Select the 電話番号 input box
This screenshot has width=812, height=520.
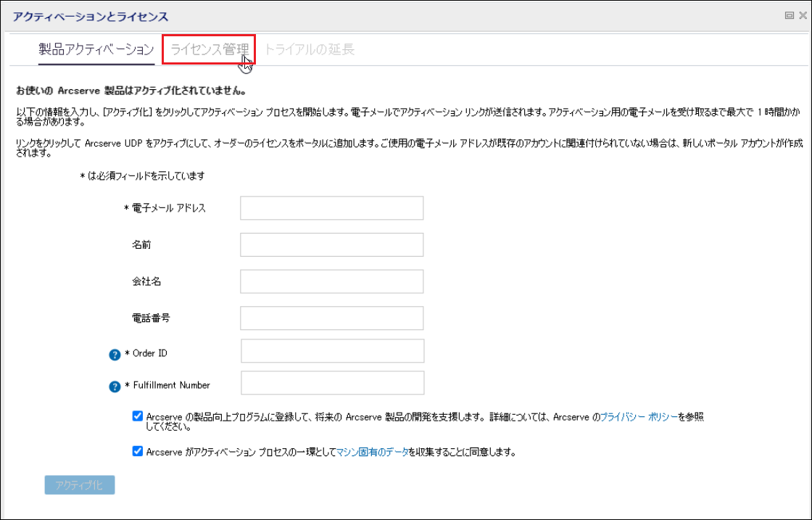(331, 318)
